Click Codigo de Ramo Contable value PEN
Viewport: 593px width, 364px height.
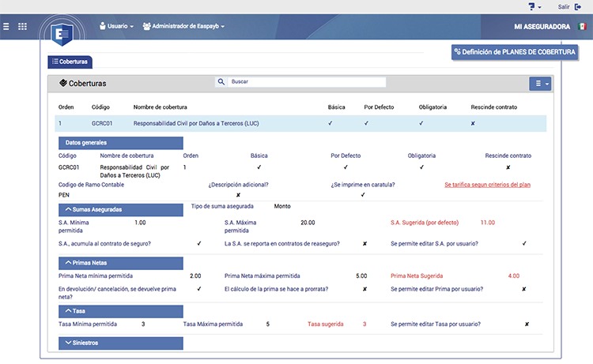[x=64, y=195]
